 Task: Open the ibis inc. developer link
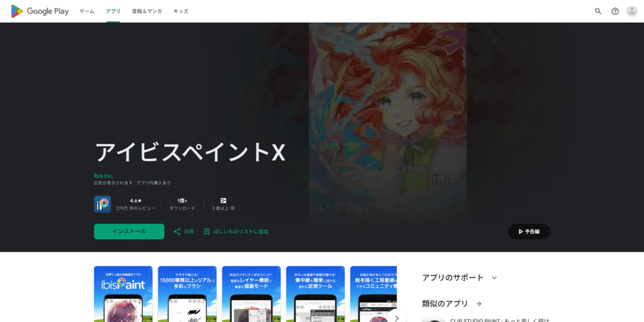click(104, 176)
